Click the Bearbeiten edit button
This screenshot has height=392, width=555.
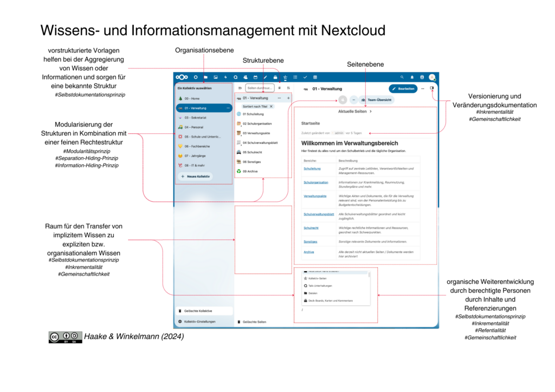[x=403, y=89]
